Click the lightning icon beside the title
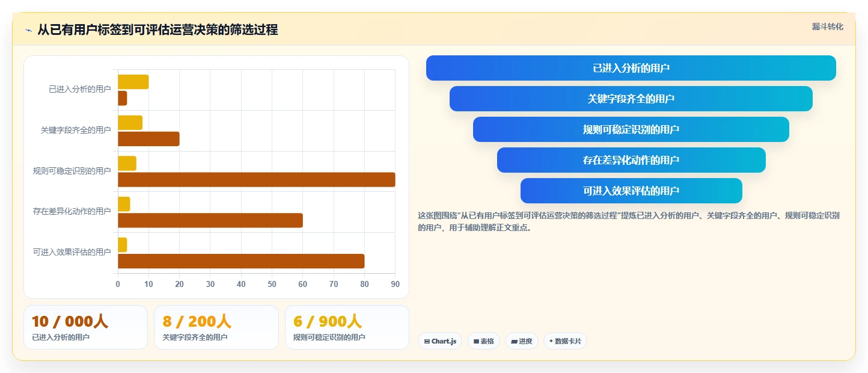 (x=29, y=30)
